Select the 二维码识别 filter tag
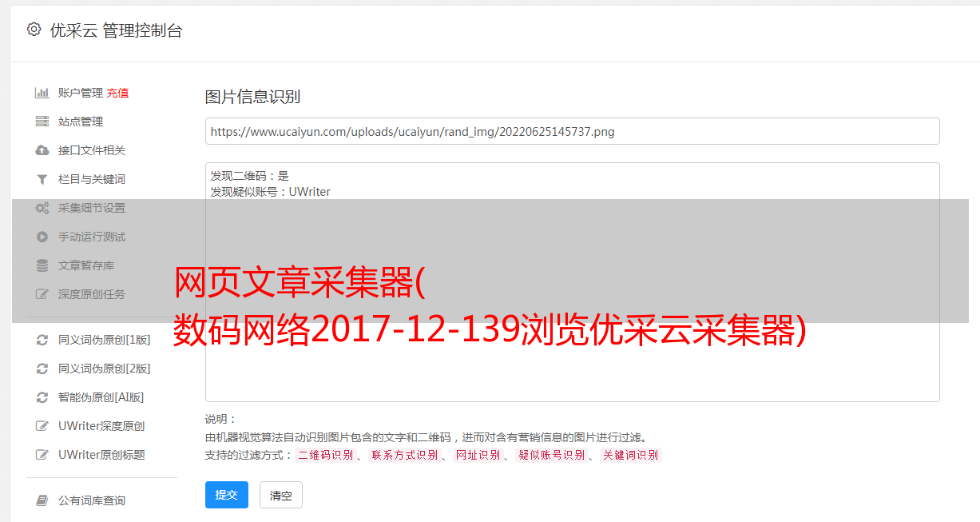The width and height of the screenshot is (980, 522). (x=325, y=455)
